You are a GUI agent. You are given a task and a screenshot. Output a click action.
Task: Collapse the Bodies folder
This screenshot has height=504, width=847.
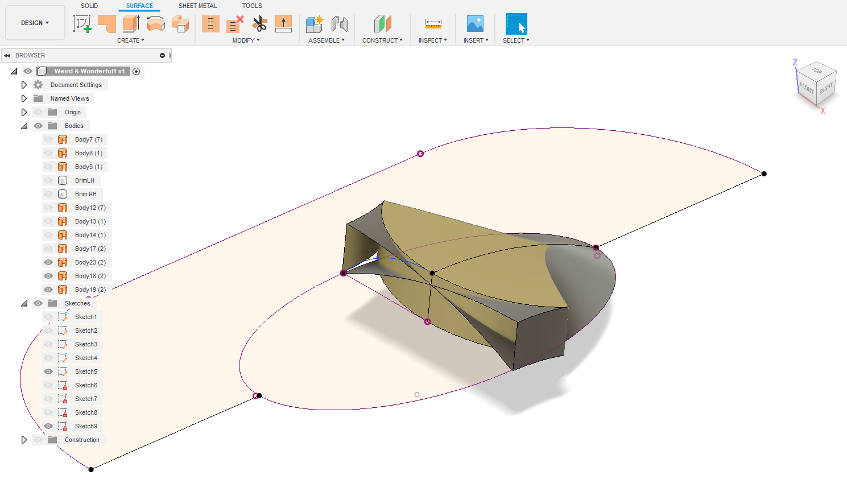tap(24, 126)
